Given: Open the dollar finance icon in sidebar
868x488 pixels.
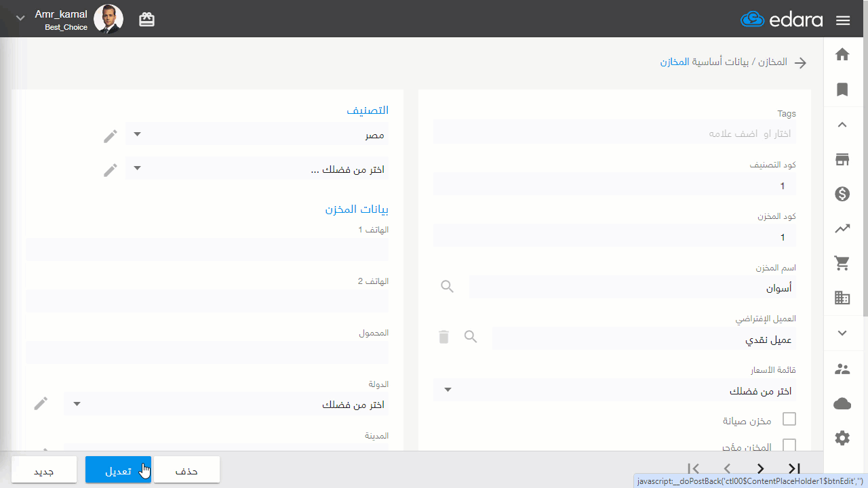Looking at the screenshot, I should click(842, 195).
